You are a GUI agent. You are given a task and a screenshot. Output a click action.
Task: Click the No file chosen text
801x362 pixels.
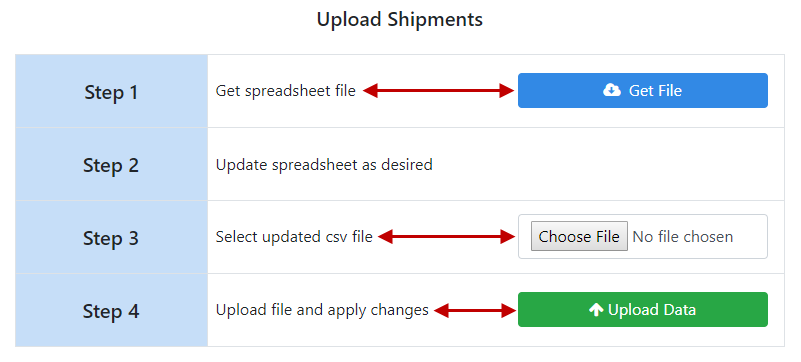pos(682,237)
